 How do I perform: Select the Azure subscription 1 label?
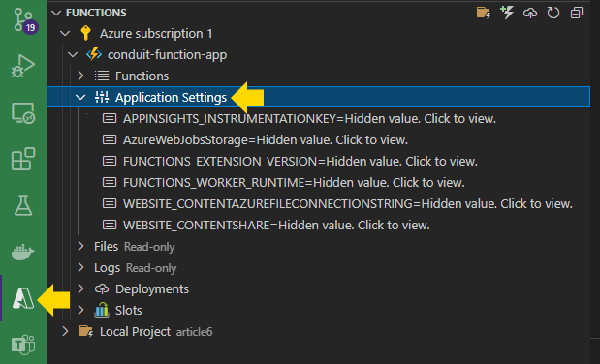156,34
